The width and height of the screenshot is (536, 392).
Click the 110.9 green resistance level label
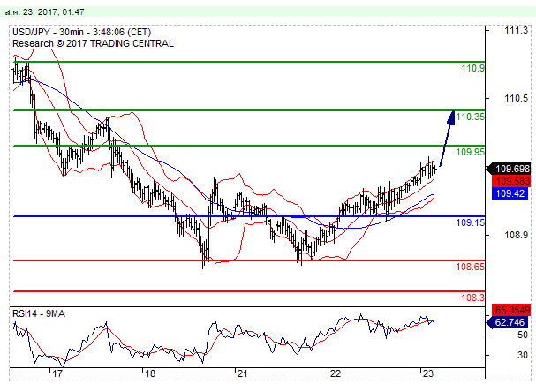[472, 68]
